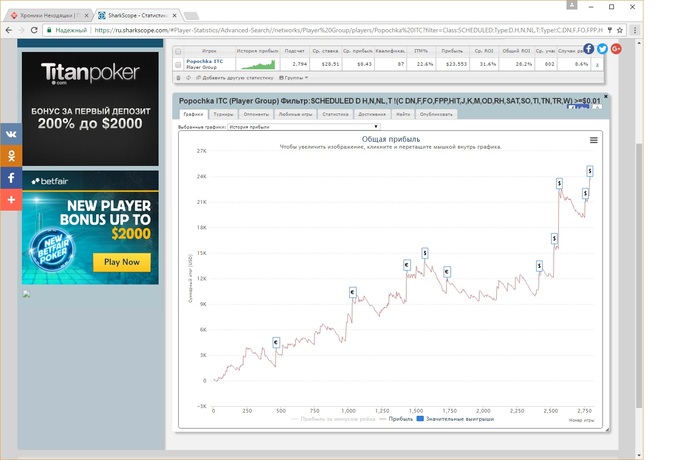
Task: Switch to the 'Статистика' tab
Action: 335,114
